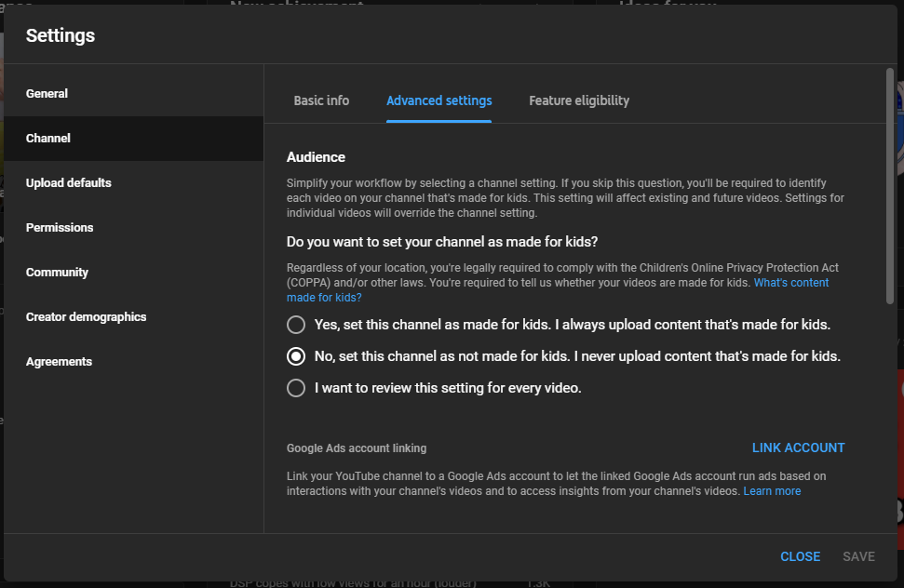Click the SAVE button
The width and height of the screenshot is (904, 588).
(858, 556)
